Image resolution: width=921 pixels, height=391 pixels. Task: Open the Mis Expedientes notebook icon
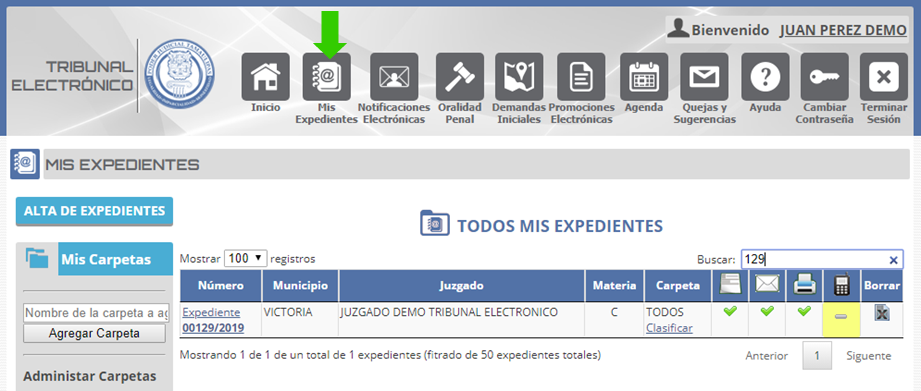pos(327,77)
